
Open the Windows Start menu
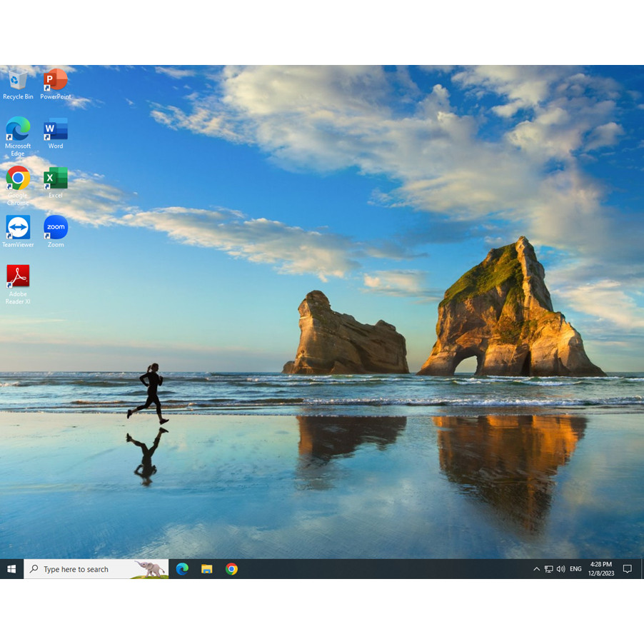click(x=11, y=569)
